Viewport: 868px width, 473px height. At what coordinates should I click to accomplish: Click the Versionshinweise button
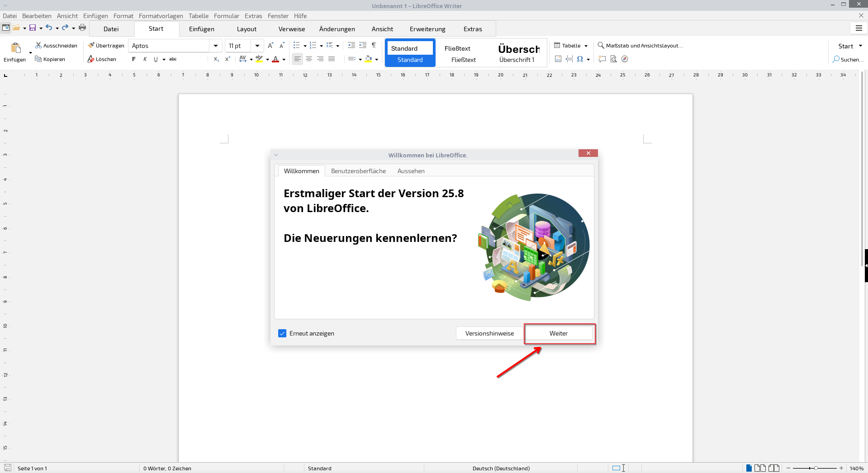point(489,333)
